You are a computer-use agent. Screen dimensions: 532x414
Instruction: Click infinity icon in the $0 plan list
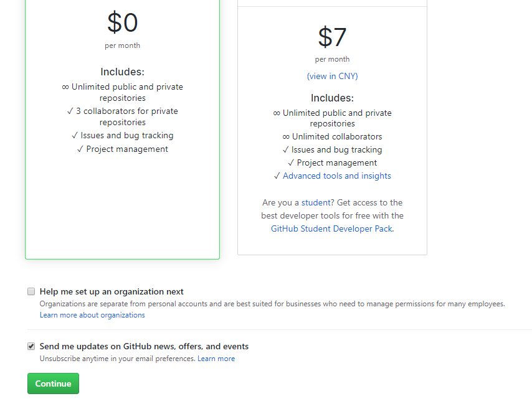click(x=65, y=87)
